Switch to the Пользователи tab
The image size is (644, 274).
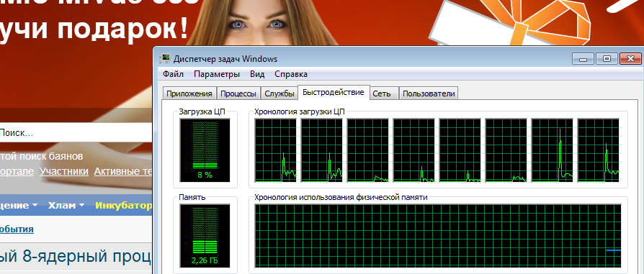pos(429,93)
